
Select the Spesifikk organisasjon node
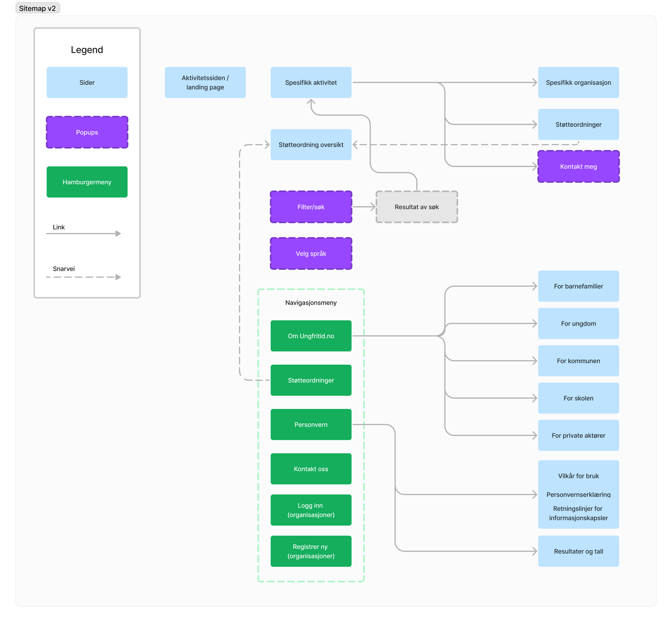coord(578,82)
